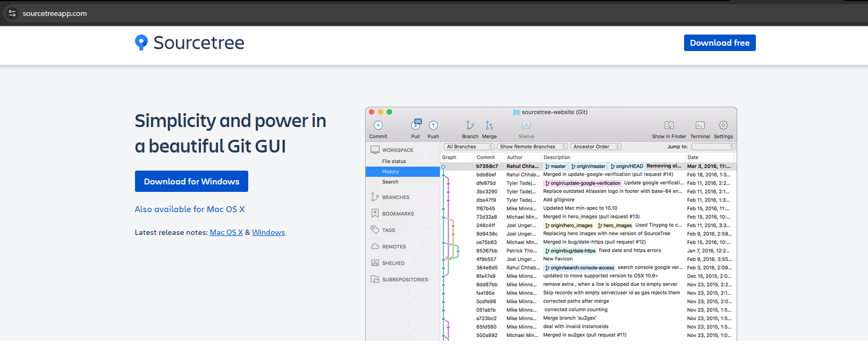
Task: Select Search in sidebar
Action: click(x=390, y=182)
